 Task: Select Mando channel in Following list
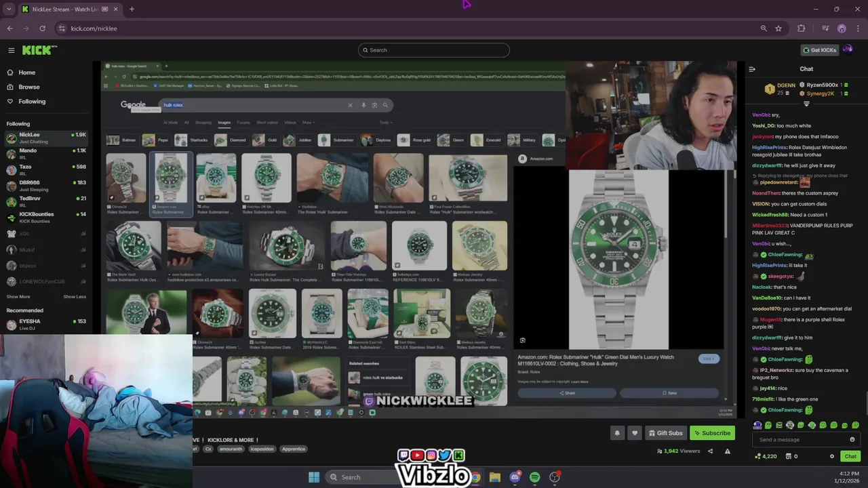click(x=46, y=153)
